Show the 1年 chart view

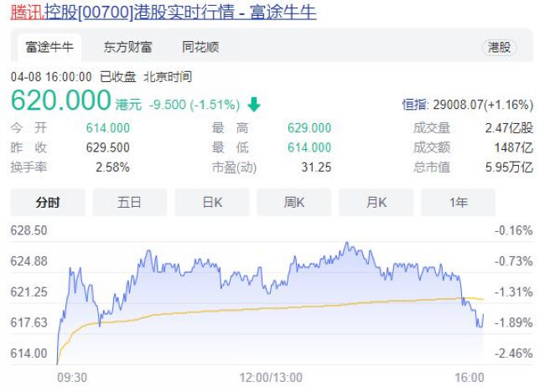tap(458, 202)
